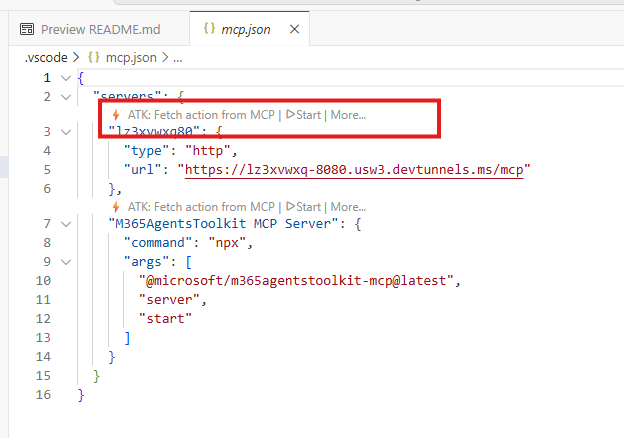The image size is (624, 438).
Task: Click the "start" string on line 12
Action: coord(166,319)
